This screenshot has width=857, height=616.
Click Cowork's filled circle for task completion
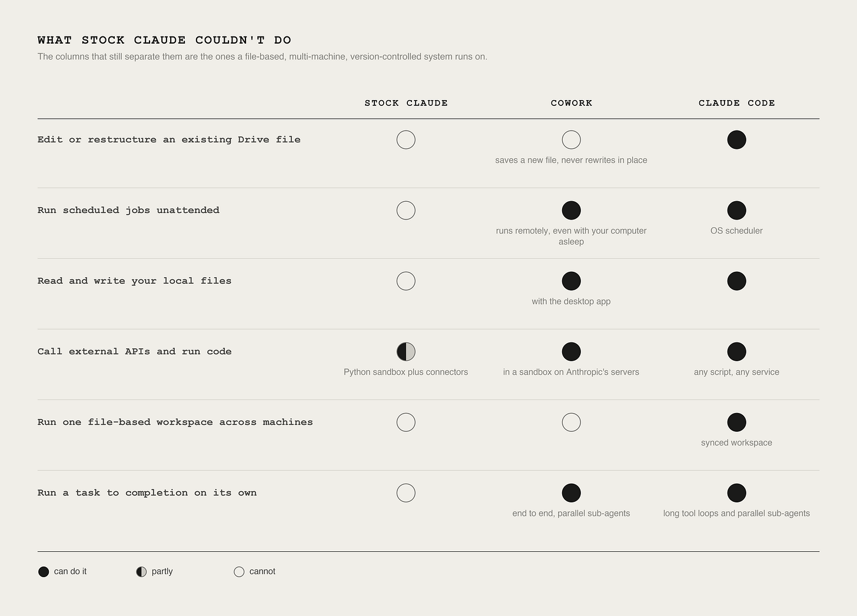tap(571, 493)
